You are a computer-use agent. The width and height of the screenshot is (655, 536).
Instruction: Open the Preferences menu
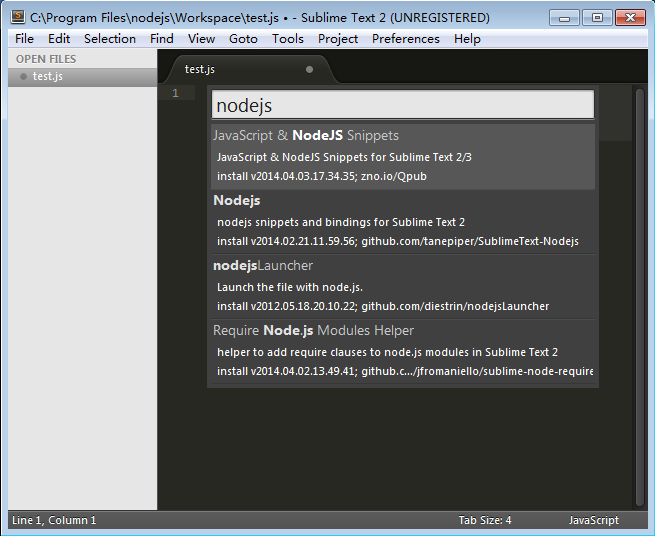pyautogui.click(x=406, y=39)
